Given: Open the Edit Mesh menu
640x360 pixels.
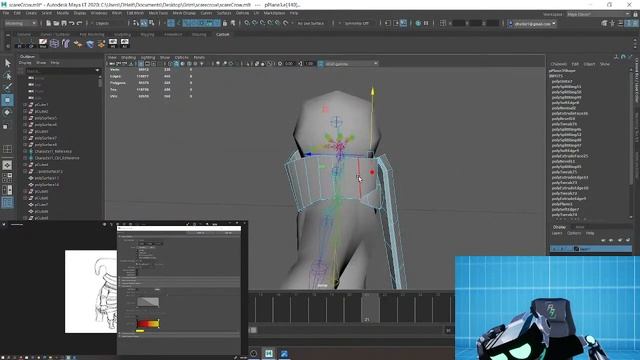Looking at the screenshot, I should (135, 13).
